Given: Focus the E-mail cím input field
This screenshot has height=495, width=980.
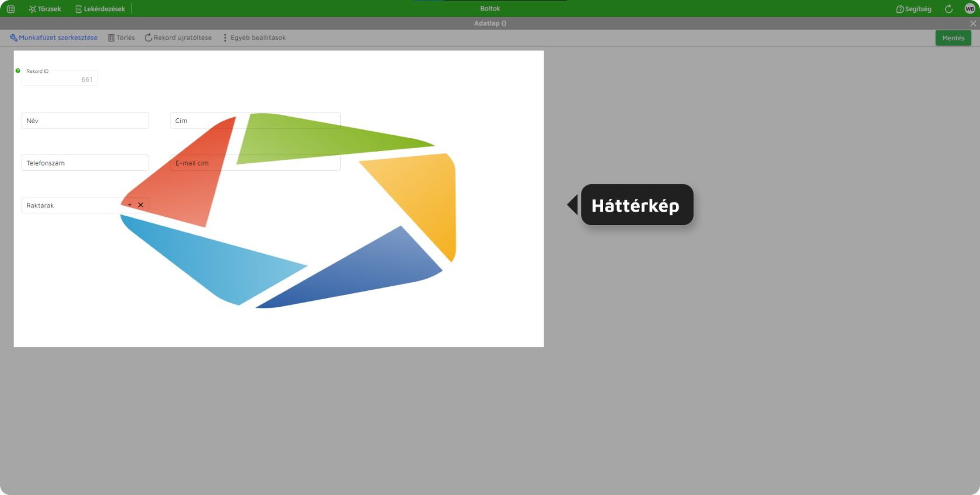Looking at the screenshot, I should coord(255,163).
